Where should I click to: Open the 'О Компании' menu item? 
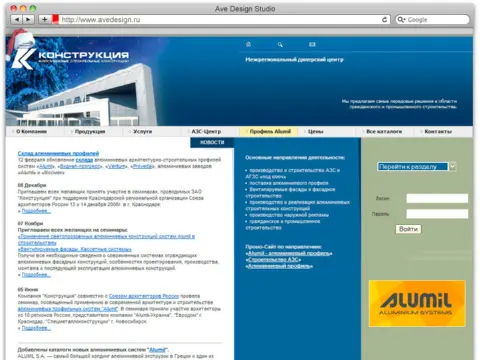pyautogui.click(x=31, y=132)
